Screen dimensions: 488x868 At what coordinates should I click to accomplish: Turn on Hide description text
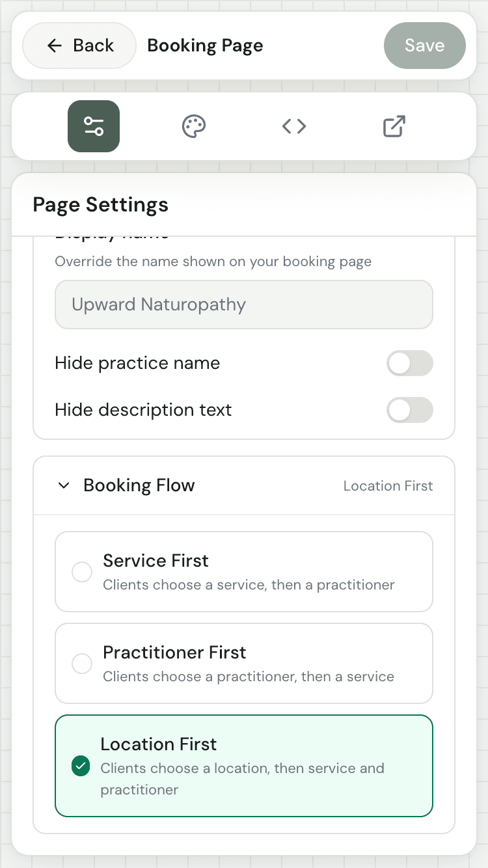[410, 410]
